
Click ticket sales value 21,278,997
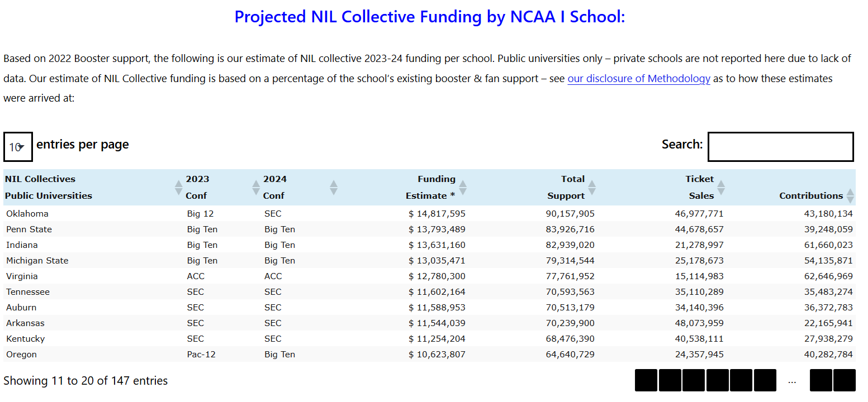pos(699,245)
